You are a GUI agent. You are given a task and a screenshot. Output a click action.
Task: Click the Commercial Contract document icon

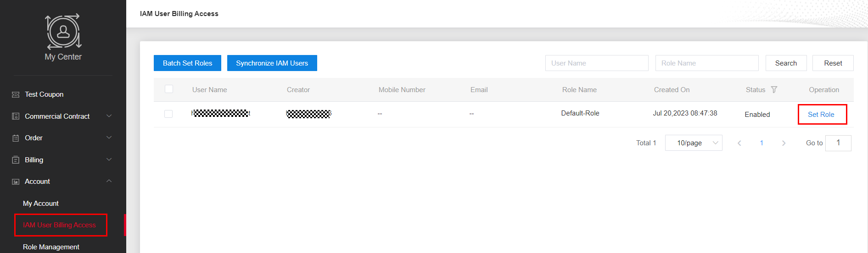(16, 116)
